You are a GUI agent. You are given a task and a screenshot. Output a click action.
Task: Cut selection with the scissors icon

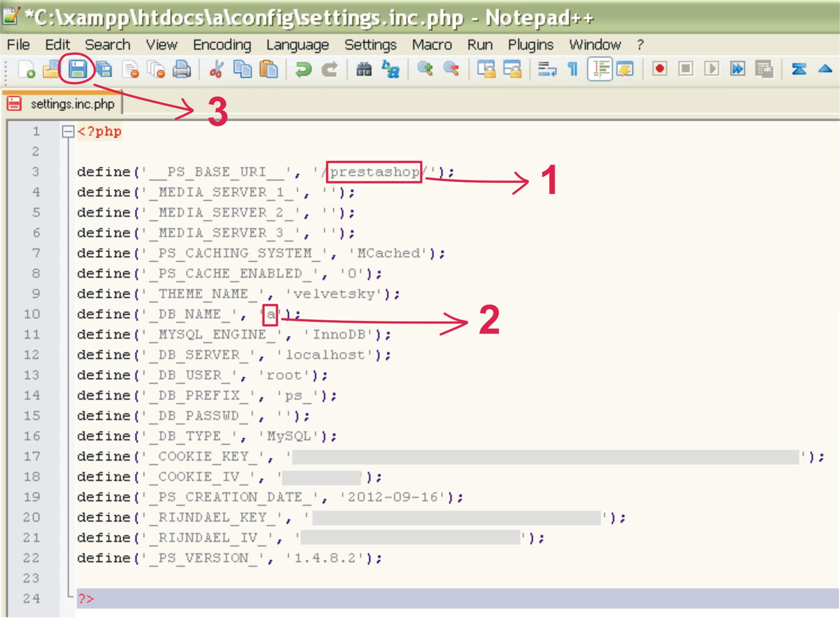click(216, 70)
